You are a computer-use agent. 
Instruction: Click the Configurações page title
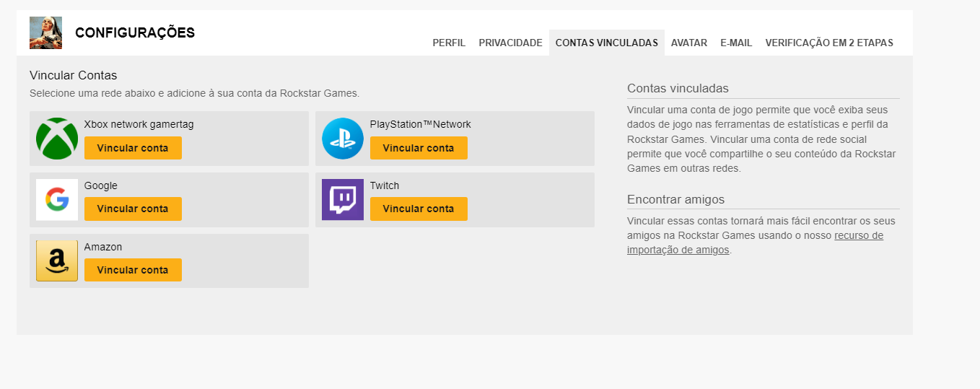[x=135, y=32]
